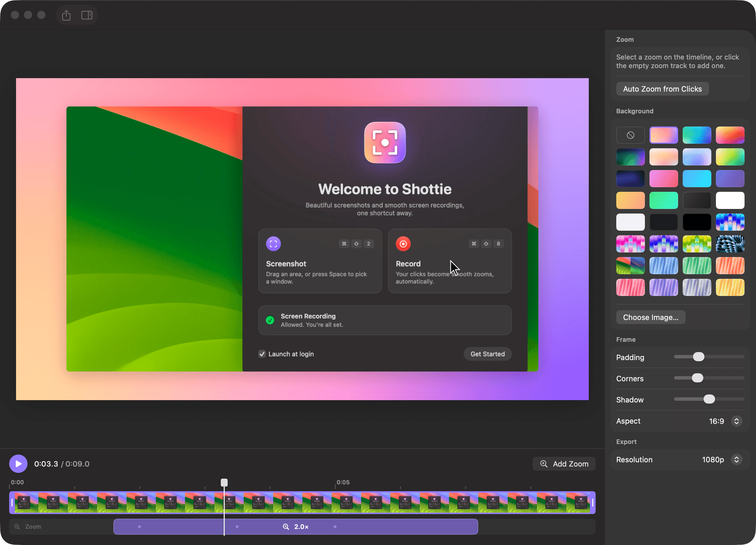This screenshot has width=756, height=545.
Task: Select the green striped glass background
Action: [x=697, y=266]
